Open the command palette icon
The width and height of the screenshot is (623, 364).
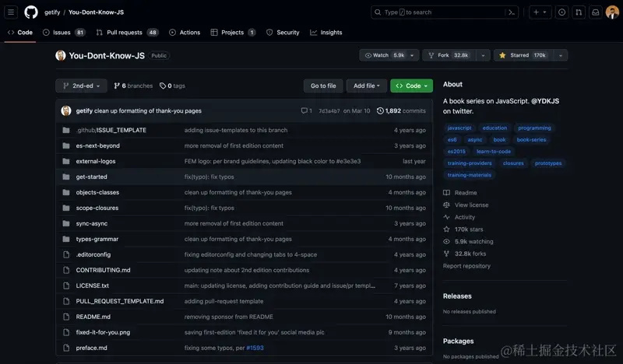pos(512,12)
